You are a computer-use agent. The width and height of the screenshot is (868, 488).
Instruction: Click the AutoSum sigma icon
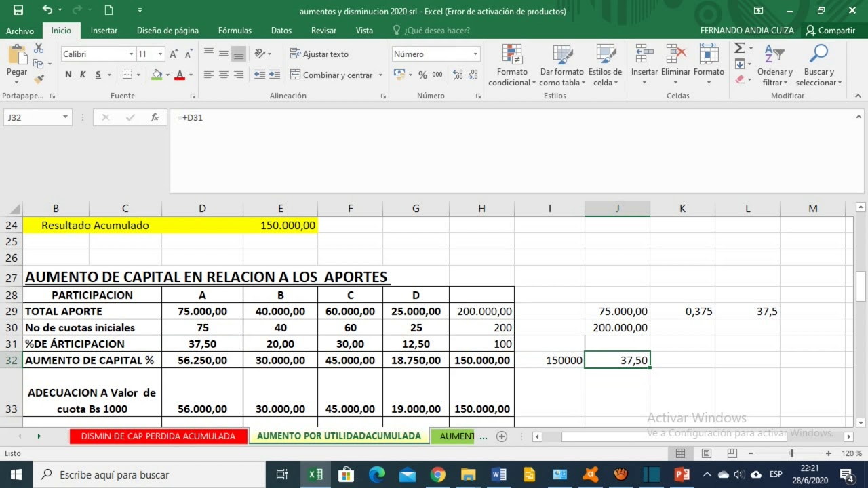[739, 48]
